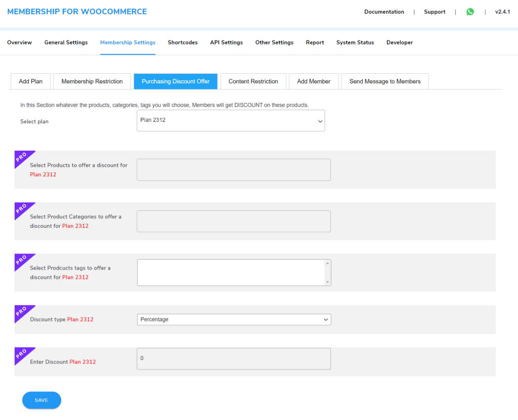The width and height of the screenshot is (518, 420).
Task: Select Membership Settings tab
Action: coord(128,42)
